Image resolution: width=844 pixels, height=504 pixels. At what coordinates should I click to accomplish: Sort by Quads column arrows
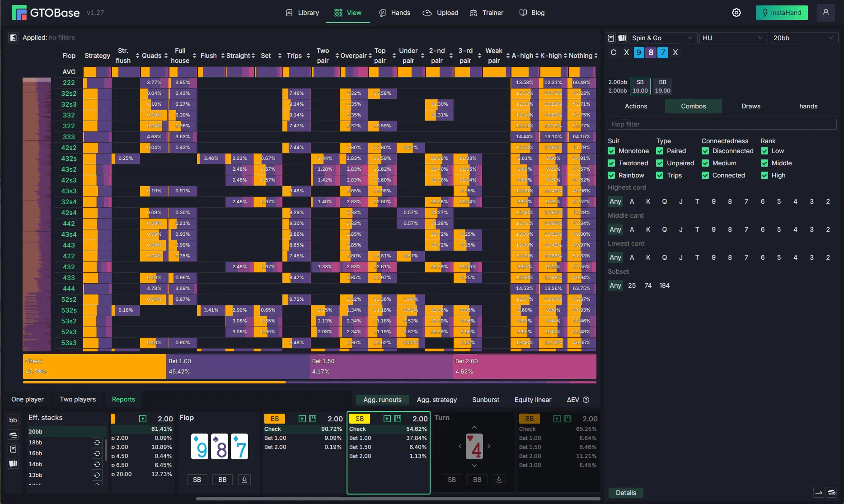166,56
